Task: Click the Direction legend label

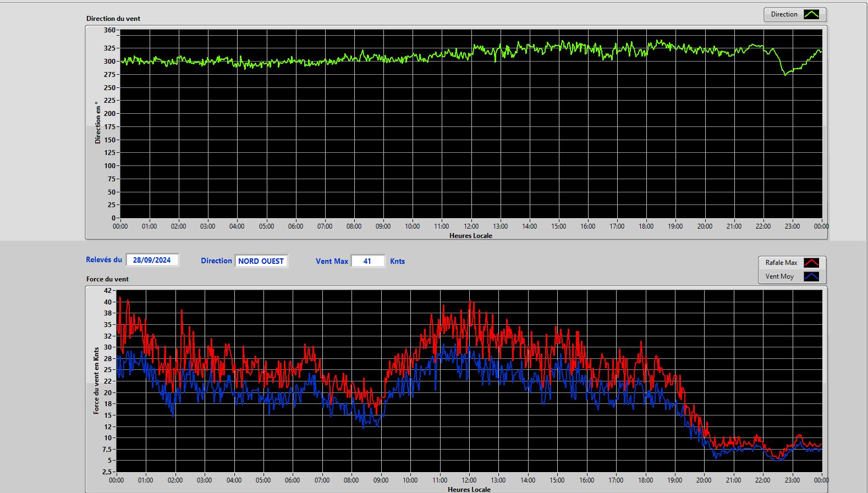Action: [784, 14]
